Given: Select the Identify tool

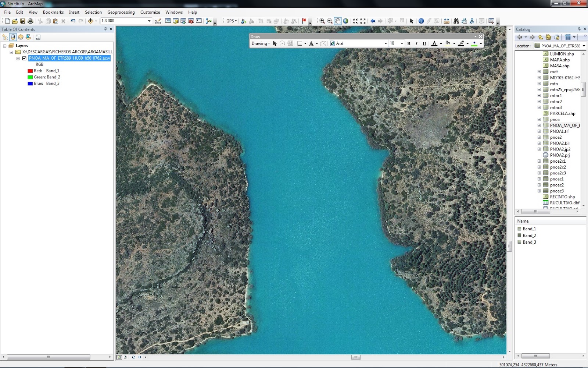Looking at the screenshot, I should tap(421, 21).
